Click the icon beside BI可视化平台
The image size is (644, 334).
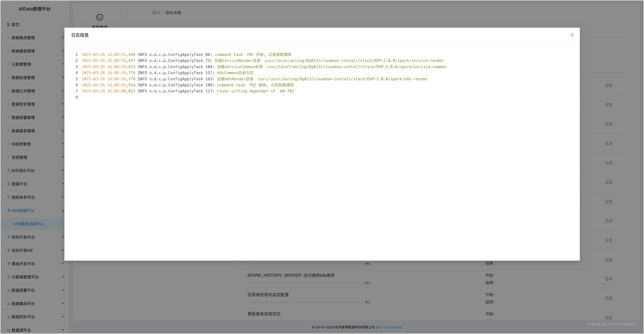9,171
